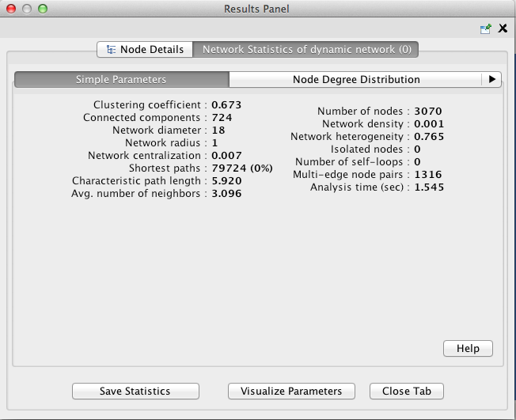
Task: Click the green window zoom button
Action: [43, 9]
